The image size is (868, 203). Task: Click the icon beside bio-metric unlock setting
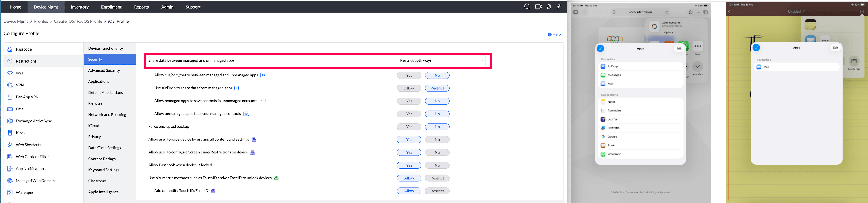[276, 178]
